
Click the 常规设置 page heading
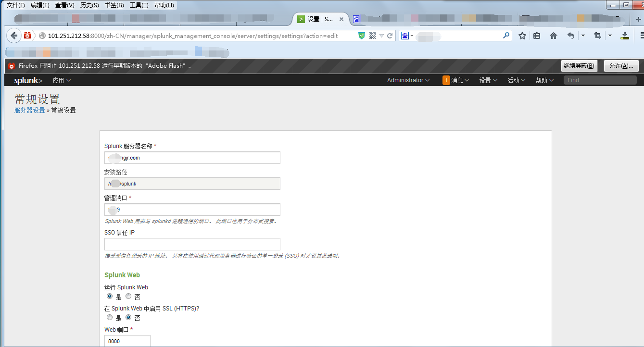click(x=37, y=99)
